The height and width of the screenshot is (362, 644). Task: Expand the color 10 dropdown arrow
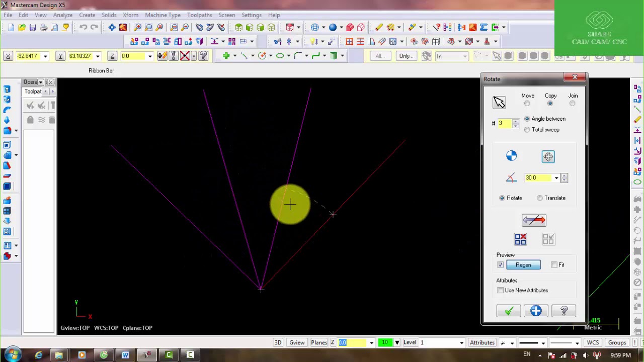(396, 343)
